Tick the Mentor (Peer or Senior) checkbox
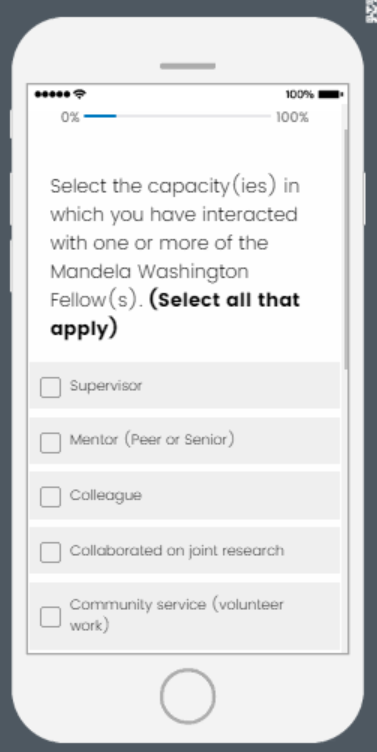 click(x=50, y=443)
